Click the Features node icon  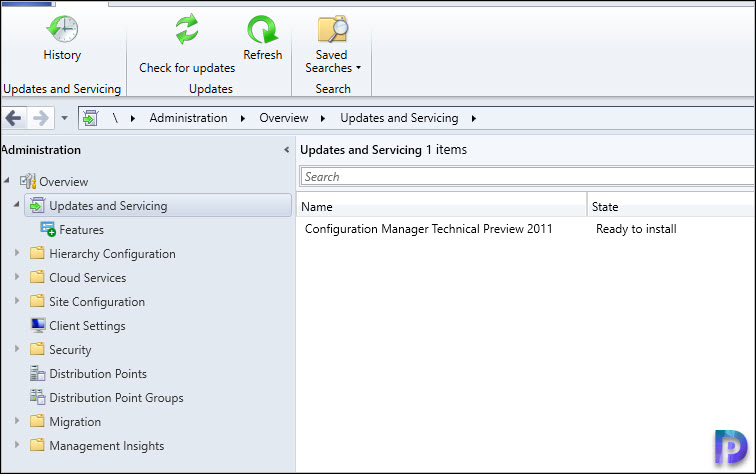tap(48, 229)
